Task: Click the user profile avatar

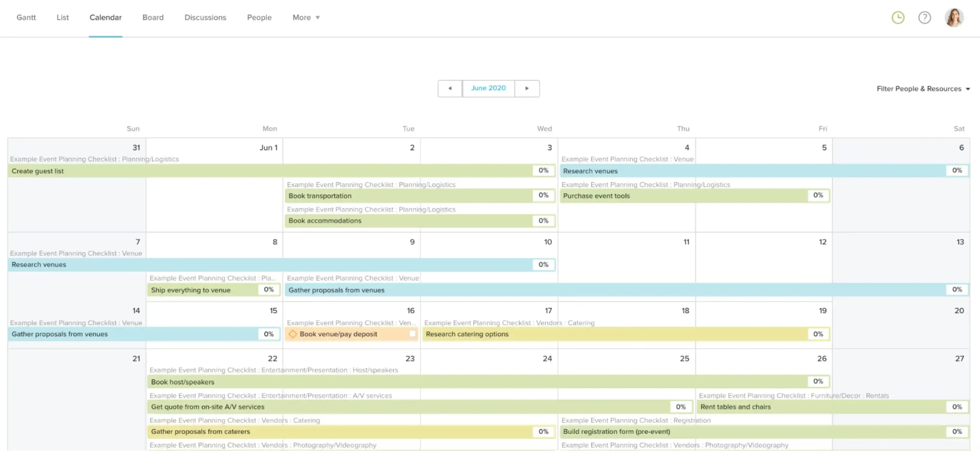Action: (x=954, y=17)
